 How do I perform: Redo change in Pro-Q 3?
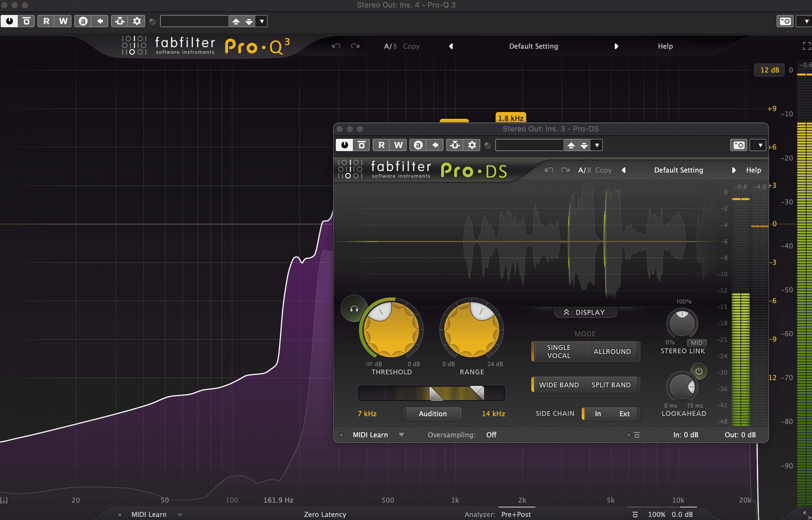pyautogui.click(x=355, y=46)
